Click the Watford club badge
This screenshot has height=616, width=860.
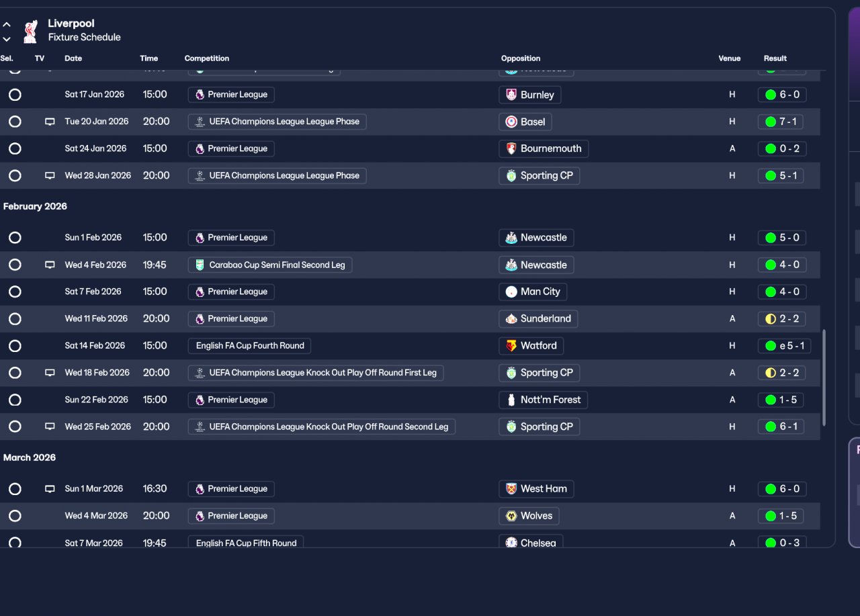(x=511, y=345)
